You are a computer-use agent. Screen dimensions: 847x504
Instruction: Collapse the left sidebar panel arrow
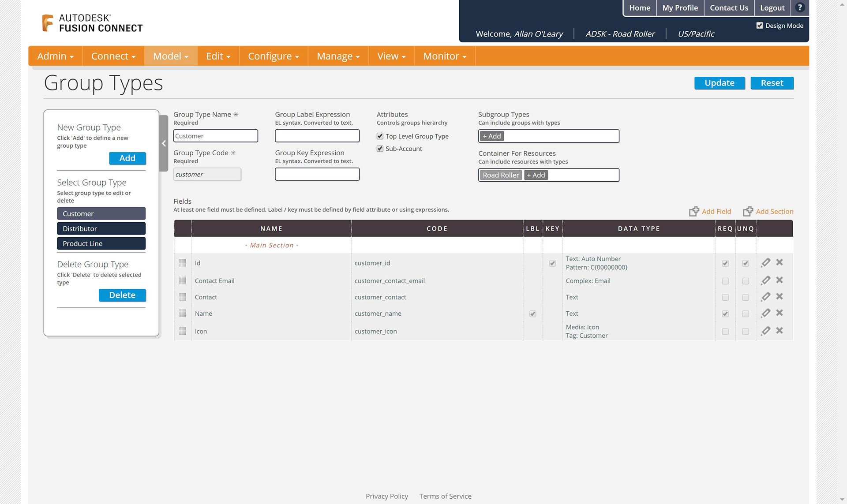pyautogui.click(x=164, y=143)
